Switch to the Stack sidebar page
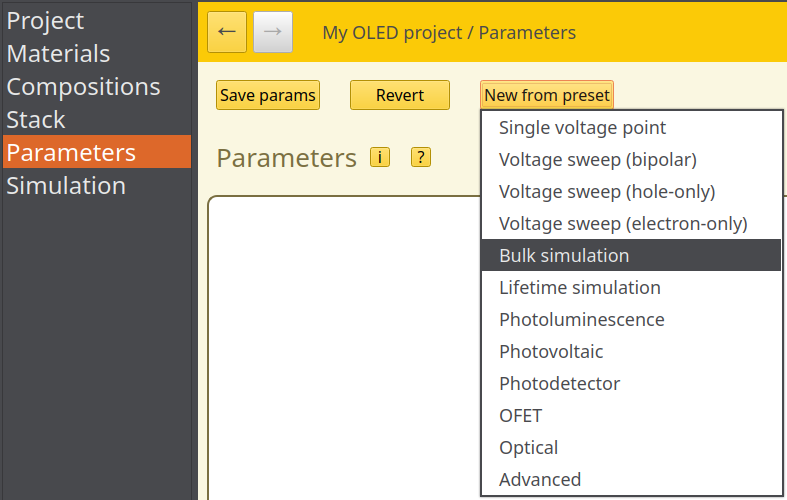 click(x=36, y=120)
